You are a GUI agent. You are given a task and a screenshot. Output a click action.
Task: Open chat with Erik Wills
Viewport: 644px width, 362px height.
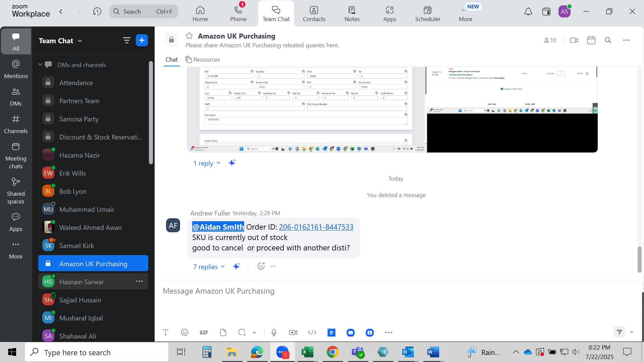(93, 173)
